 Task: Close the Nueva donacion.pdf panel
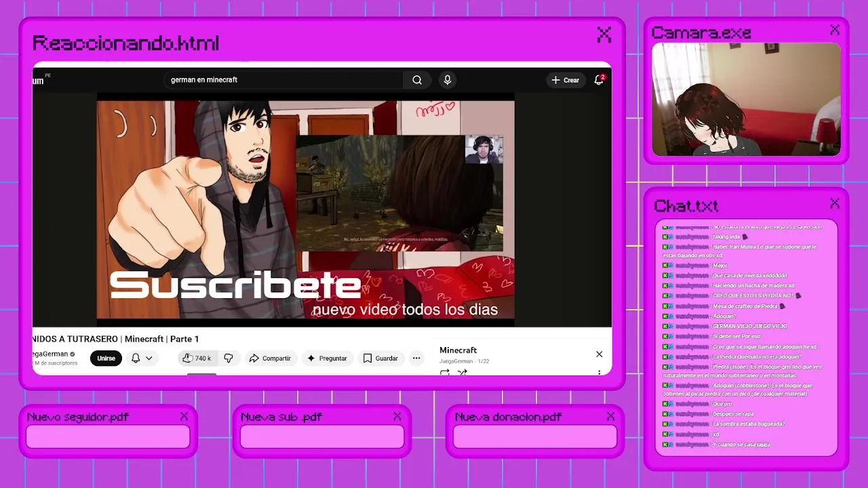point(611,416)
